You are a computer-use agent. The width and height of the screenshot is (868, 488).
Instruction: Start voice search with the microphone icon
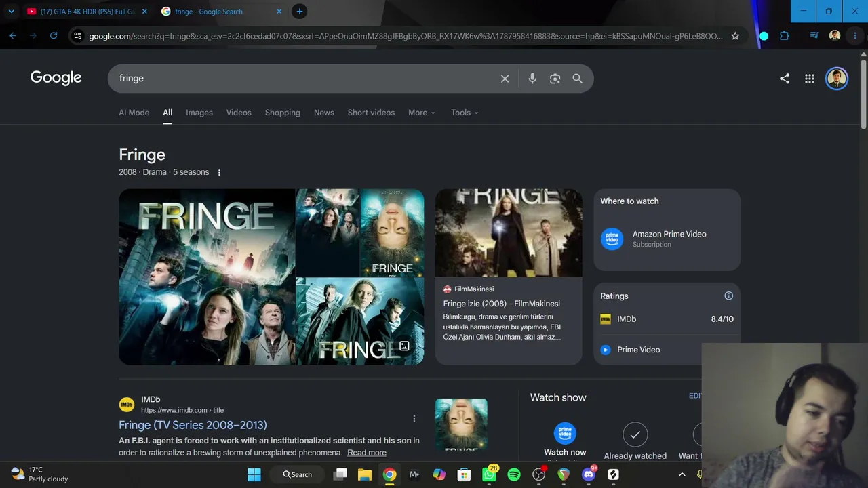point(532,79)
